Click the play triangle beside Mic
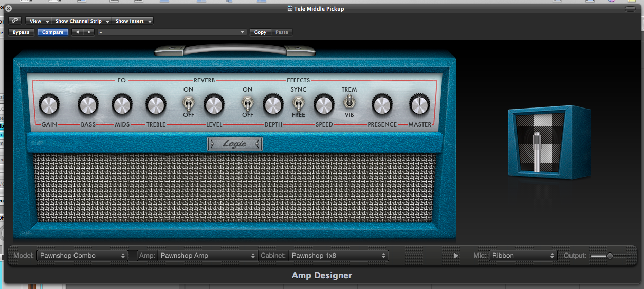Image resolution: width=644 pixels, height=289 pixels. point(456,256)
